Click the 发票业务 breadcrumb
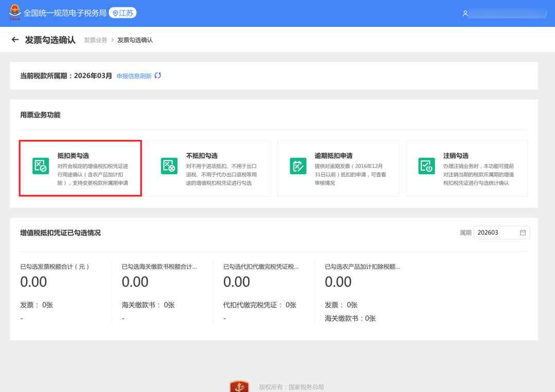 click(96, 40)
